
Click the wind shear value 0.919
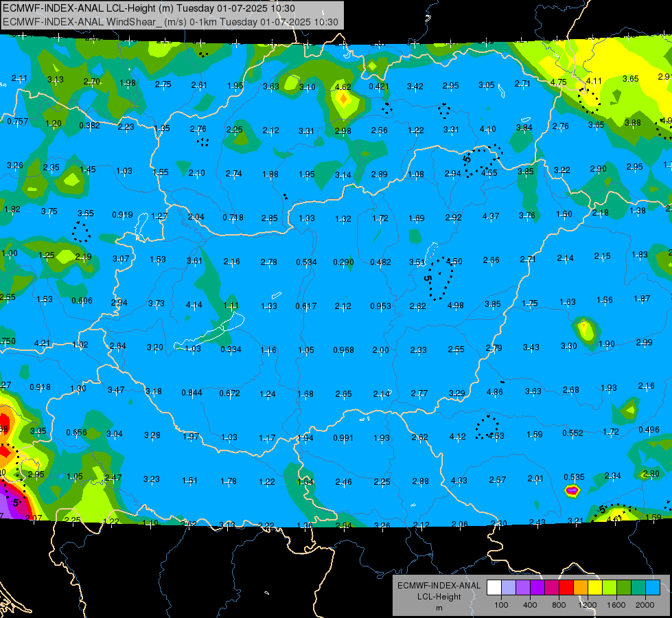pyautogui.click(x=122, y=214)
